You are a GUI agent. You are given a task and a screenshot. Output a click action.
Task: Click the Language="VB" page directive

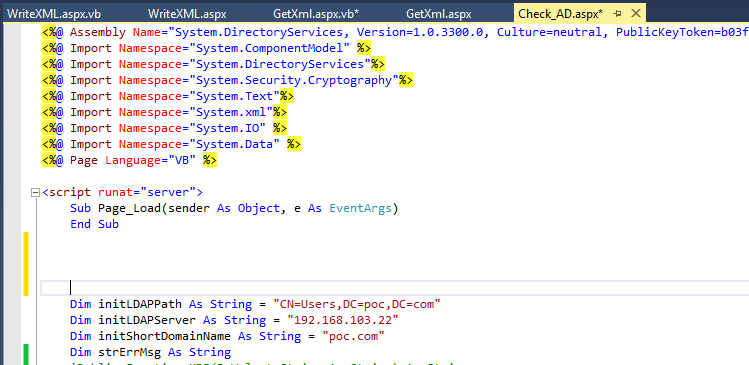tap(150, 160)
